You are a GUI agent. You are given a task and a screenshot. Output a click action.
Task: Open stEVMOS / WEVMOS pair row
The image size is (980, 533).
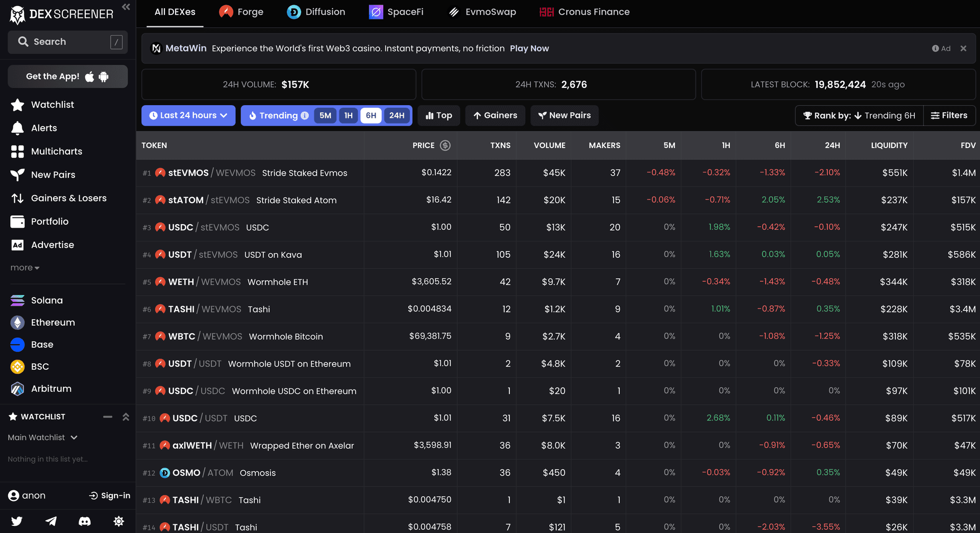point(558,173)
